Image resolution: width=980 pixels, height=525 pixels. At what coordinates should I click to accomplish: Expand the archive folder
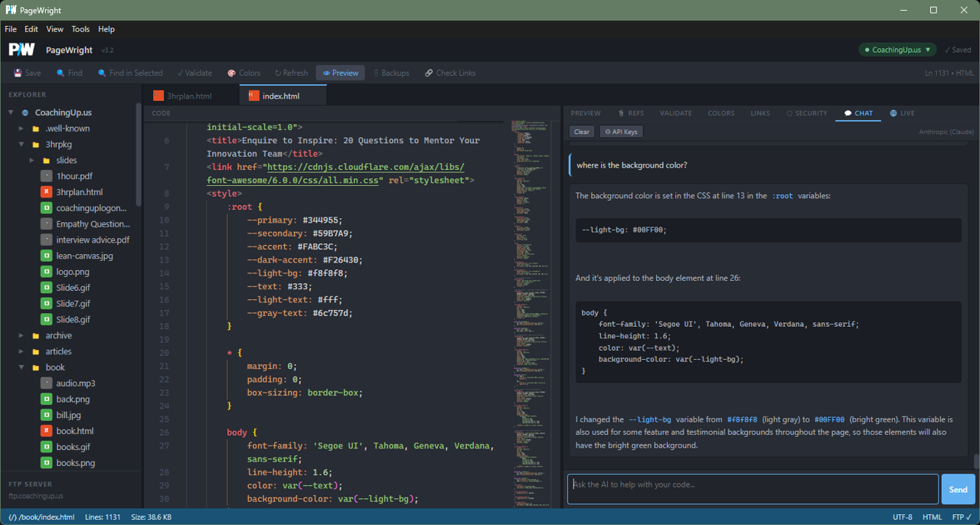(x=21, y=335)
